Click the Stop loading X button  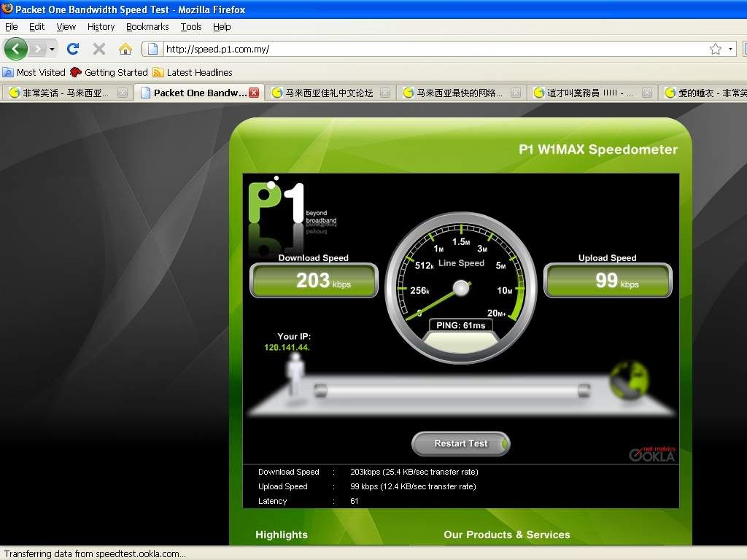[x=99, y=49]
